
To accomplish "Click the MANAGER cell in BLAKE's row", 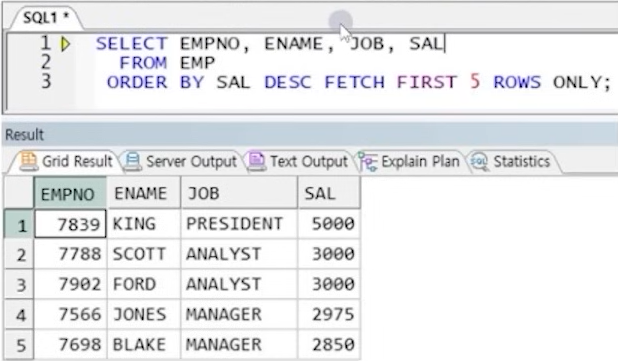I will tap(239, 345).
